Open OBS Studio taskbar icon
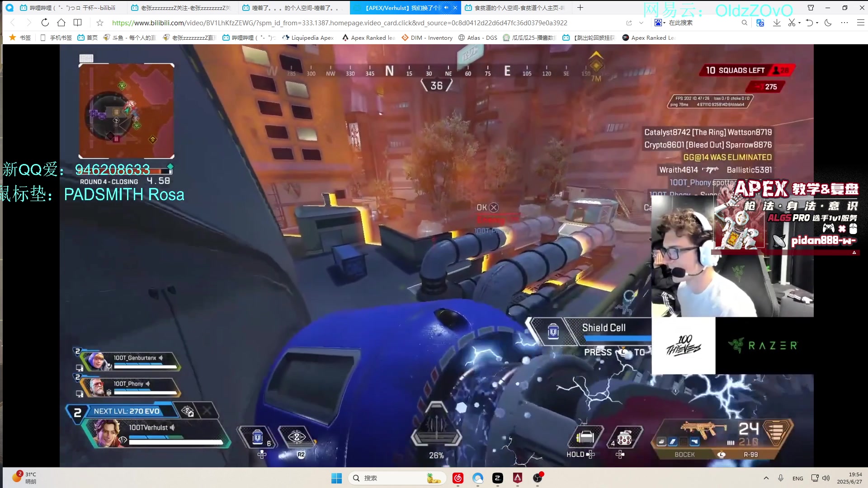868x488 pixels. pos(538,478)
